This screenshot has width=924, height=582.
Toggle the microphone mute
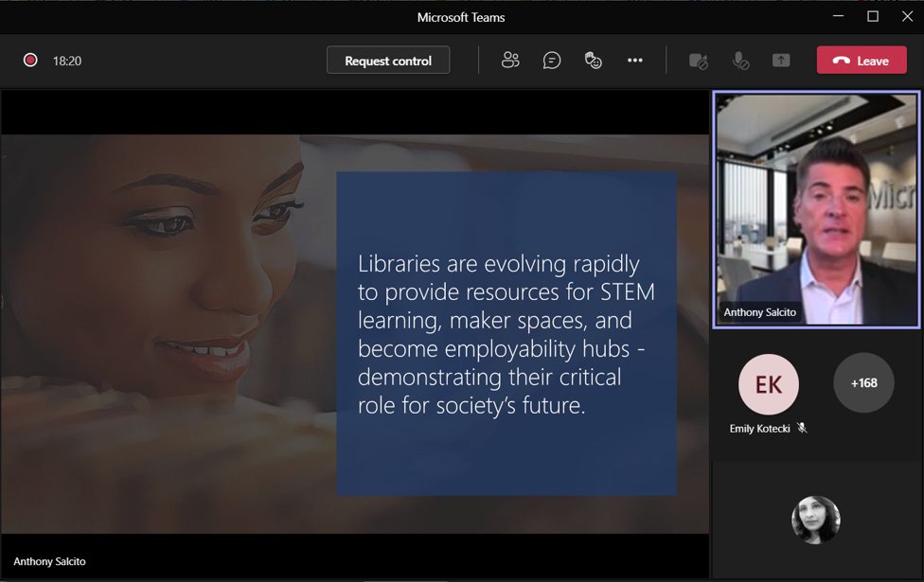tap(740, 61)
